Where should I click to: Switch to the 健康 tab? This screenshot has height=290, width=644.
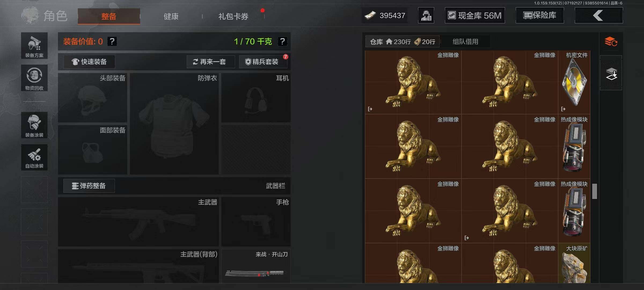click(171, 16)
